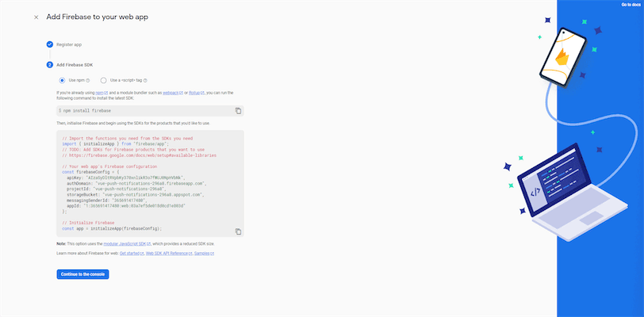Open the Web SDK API Reference link
The image size is (644, 317).
click(x=169, y=254)
